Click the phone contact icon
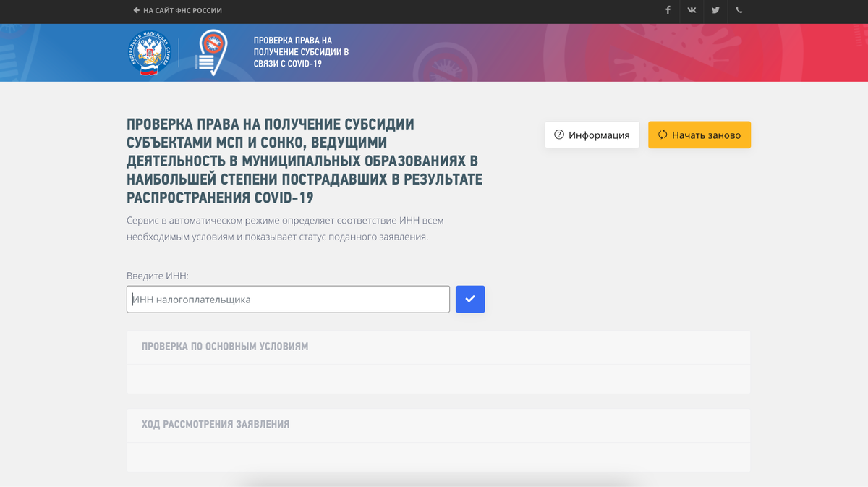This screenshot has height=487, width=868. pos(739,10)
